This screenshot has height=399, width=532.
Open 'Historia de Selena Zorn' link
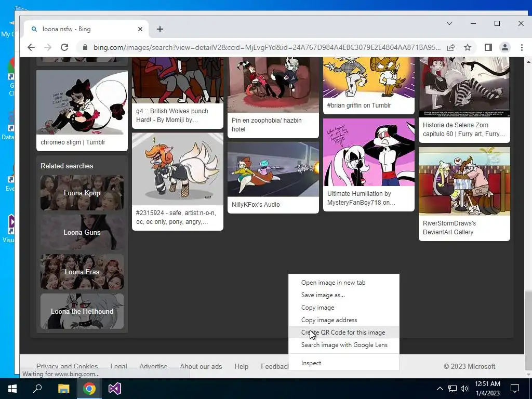[464, 129]
